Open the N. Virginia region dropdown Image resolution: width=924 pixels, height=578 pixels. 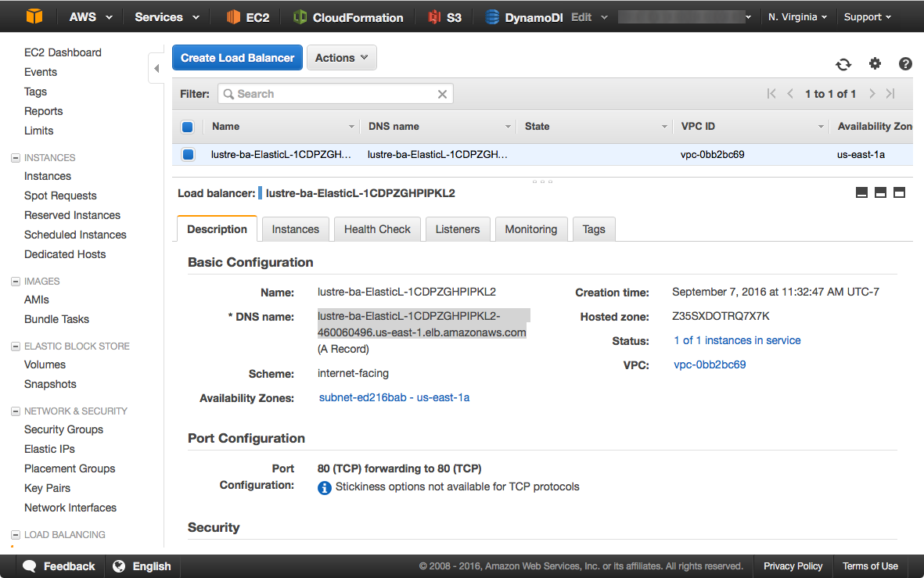797,17
